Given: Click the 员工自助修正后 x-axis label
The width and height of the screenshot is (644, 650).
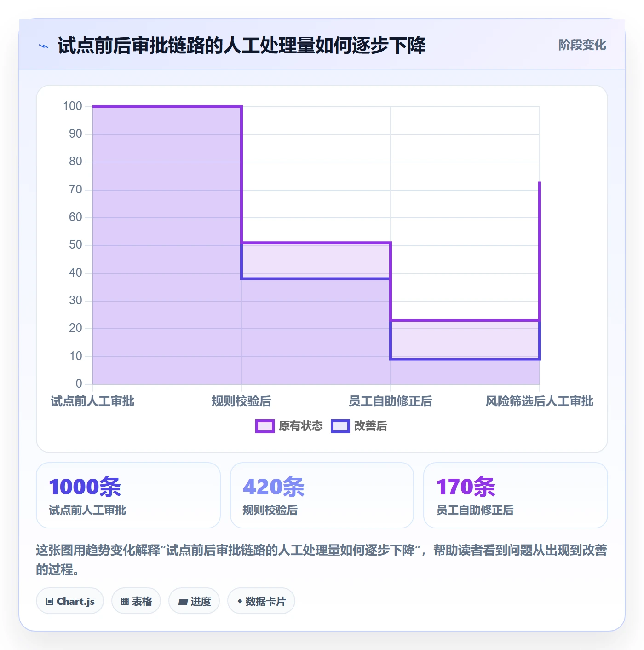Looking at the screenshot, I should tap(391, 401).
